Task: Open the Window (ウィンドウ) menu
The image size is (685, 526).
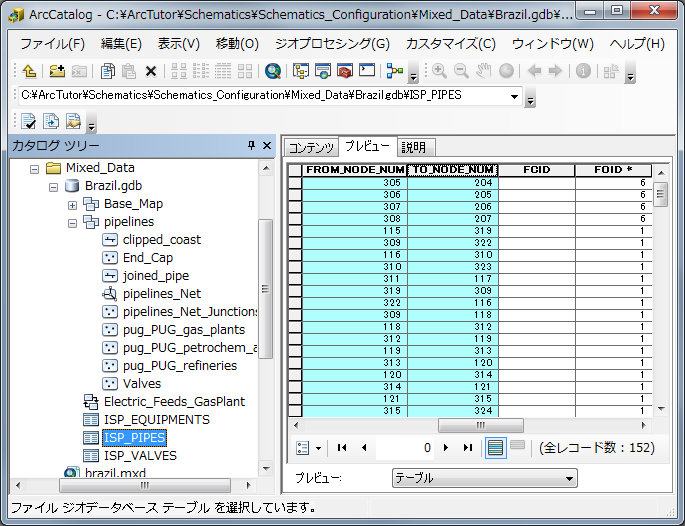Action: [x=553, y=44]
